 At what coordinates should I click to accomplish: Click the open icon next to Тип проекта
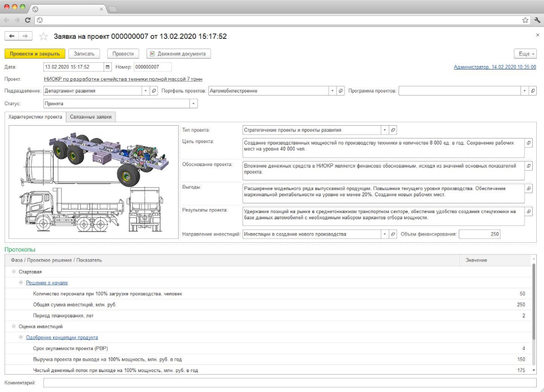(x=393, y=130)
